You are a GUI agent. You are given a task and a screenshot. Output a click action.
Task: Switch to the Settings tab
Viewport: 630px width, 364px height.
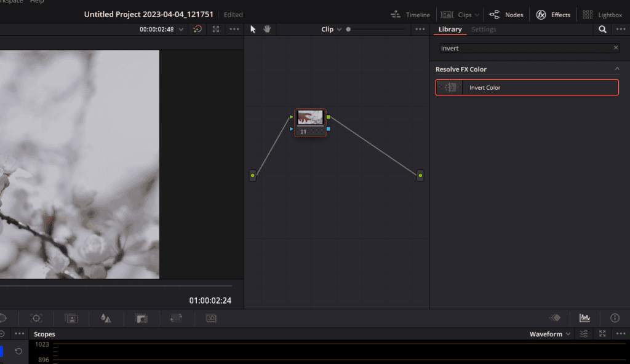tap(484, 29)
